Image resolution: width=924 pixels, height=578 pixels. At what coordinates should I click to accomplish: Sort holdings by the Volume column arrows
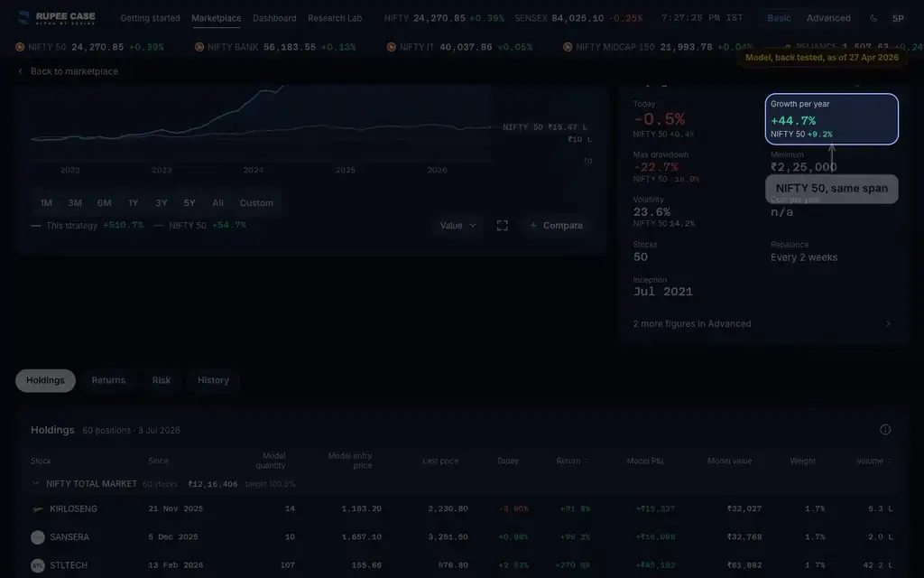pyautogui.click(x=889, y=461)
